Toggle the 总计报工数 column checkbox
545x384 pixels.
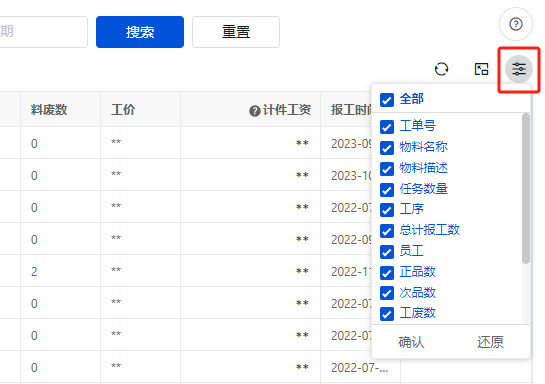[387, 231]
